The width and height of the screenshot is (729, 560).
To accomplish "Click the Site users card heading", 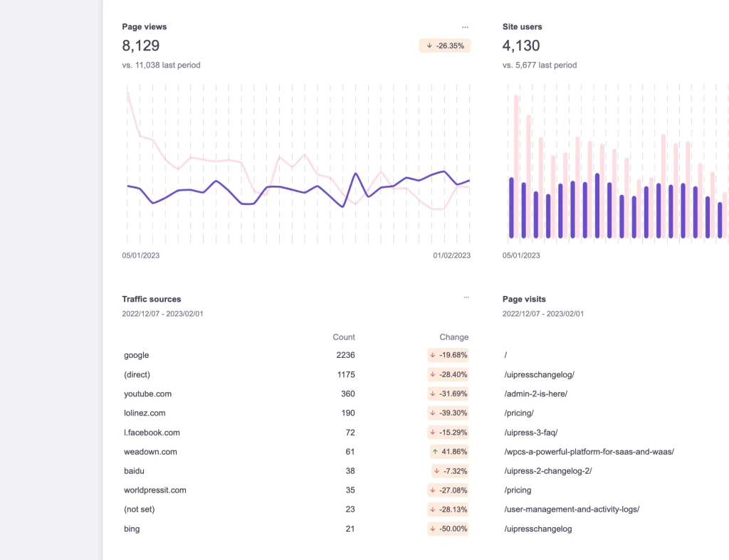I will click(522, 27).
